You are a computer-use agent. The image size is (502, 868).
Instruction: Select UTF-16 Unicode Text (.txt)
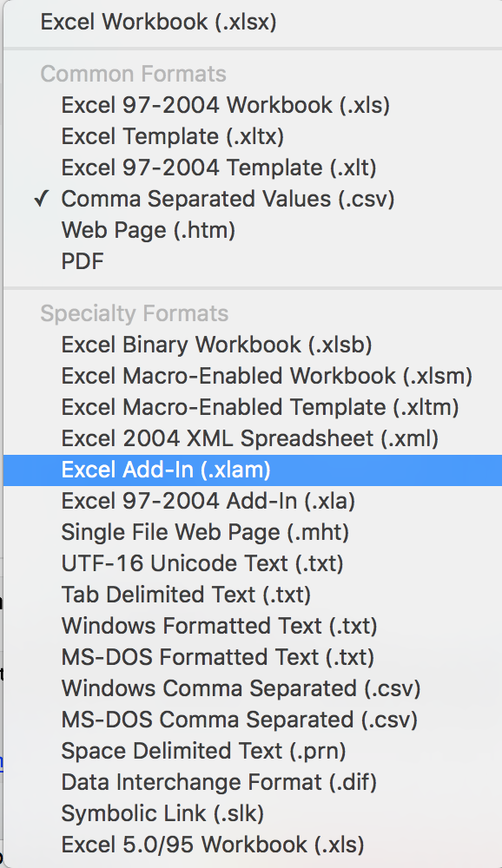tap(253, 563)
